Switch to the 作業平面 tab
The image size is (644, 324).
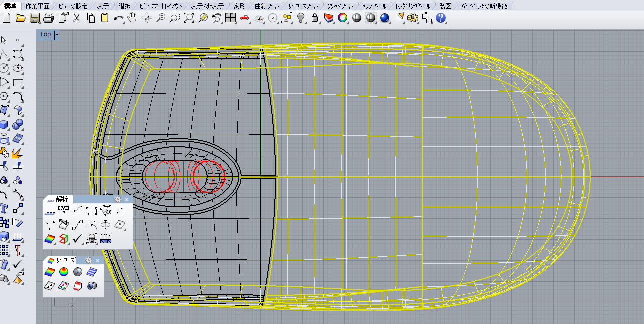[x=38, y=6]
